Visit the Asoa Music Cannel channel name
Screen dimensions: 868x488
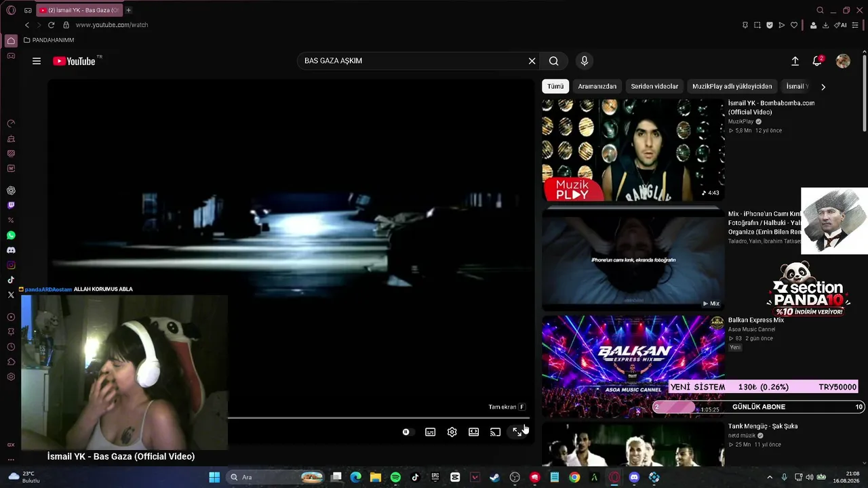751,329
